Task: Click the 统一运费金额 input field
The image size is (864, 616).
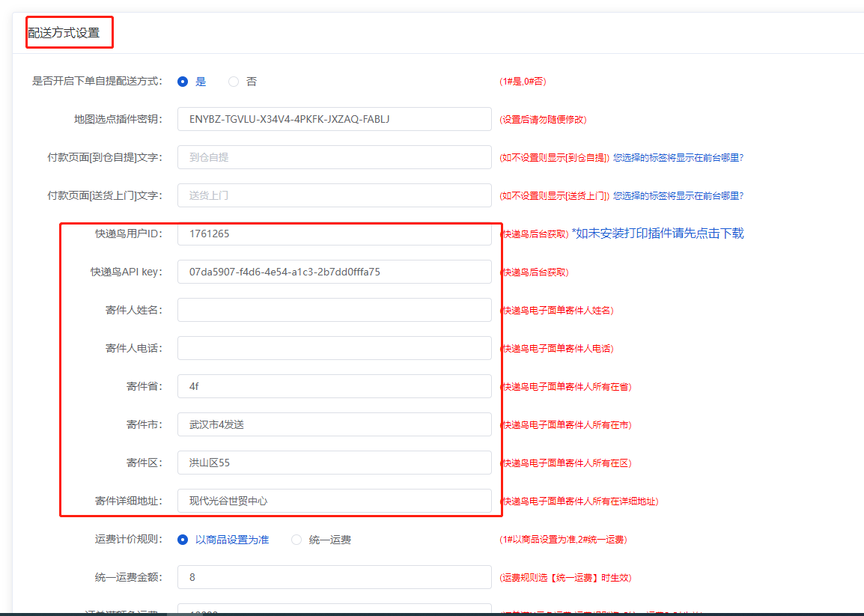Action: tap(334, 577)
